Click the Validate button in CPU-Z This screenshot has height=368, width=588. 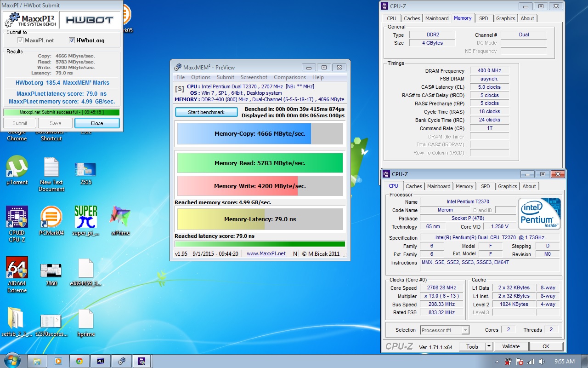pyautogui.click(x=511, y=346)
